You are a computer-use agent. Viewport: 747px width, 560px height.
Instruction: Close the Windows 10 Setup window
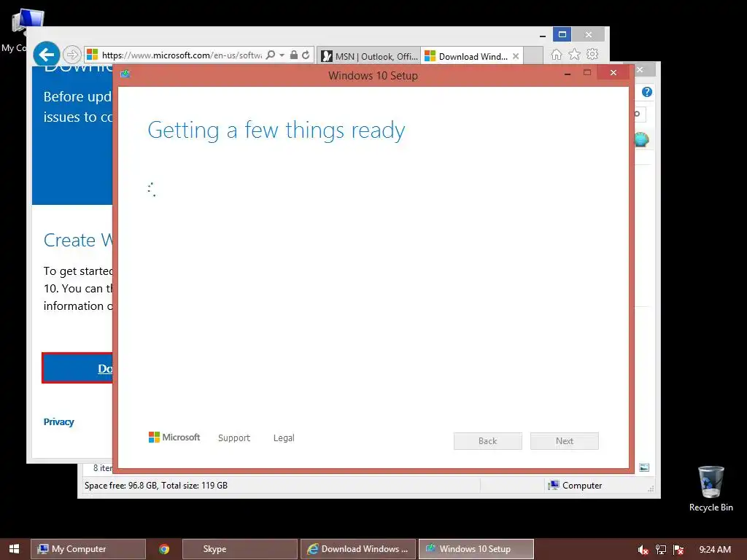(613, 72)
